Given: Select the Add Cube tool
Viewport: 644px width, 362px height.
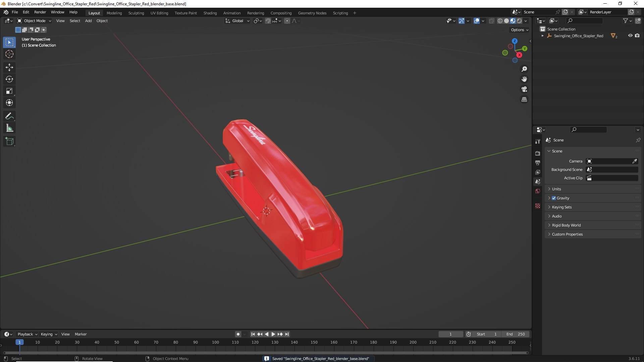Looking at the screenshot, I should [9, 141].
